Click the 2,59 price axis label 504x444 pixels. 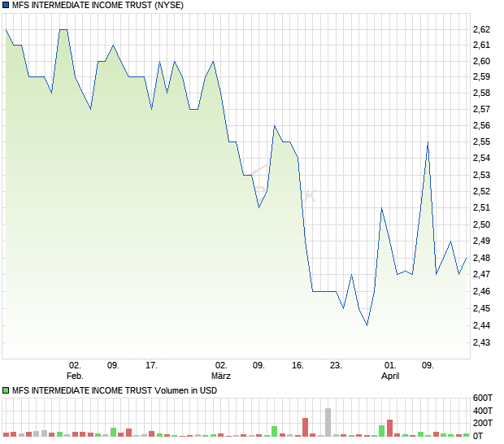[481, 76]
